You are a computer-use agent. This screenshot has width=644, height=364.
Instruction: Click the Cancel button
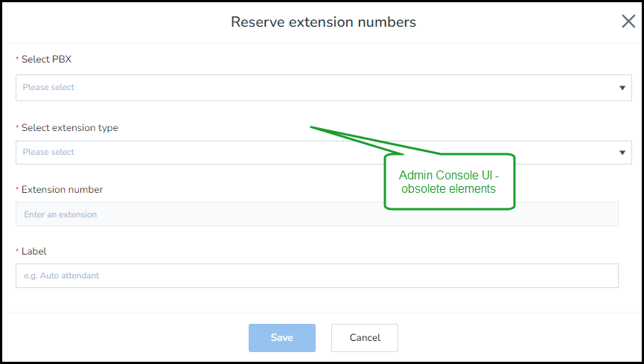coord(365,338)
